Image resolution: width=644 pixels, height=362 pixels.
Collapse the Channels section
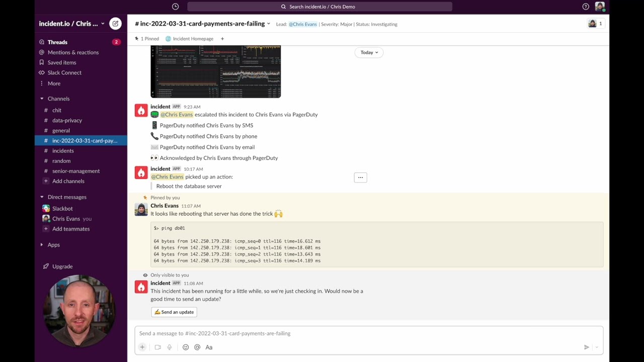pos(42,99)
